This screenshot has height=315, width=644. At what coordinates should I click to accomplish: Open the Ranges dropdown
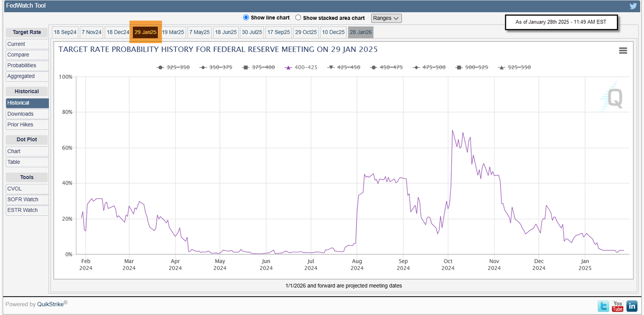click(x=386, y=18)
